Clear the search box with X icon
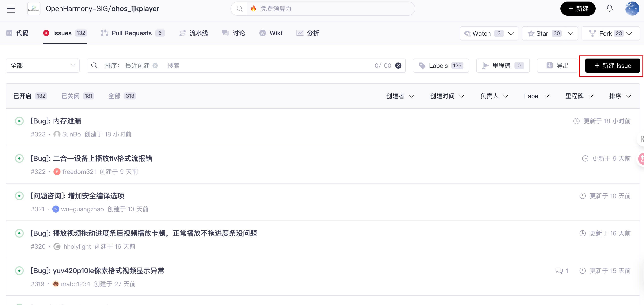 398,66
